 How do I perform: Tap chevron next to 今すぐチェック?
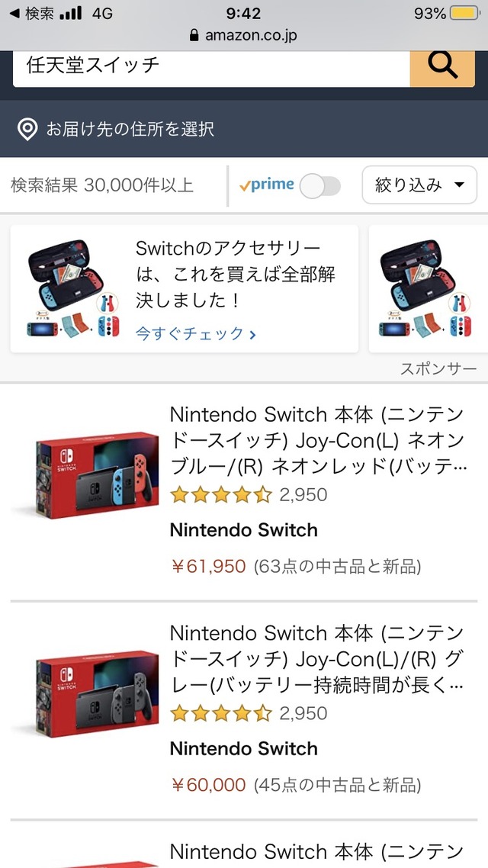[x=252, y=334]
